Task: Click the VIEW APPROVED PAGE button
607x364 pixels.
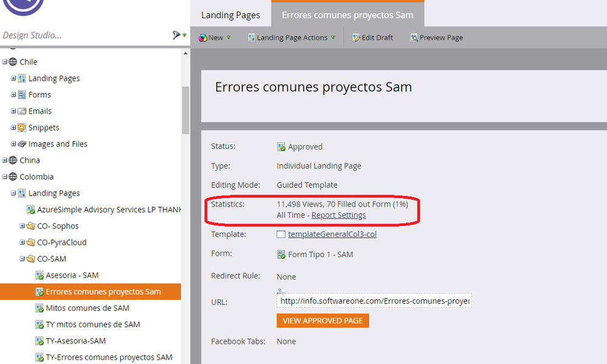Action: (x=323, y=321)
